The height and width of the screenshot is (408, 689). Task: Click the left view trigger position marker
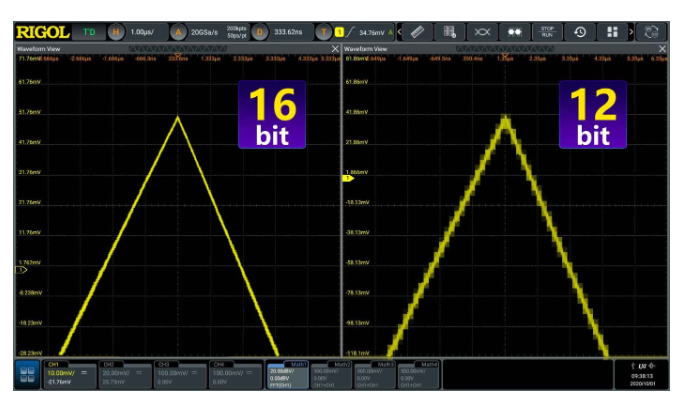[x=178, y=56]
